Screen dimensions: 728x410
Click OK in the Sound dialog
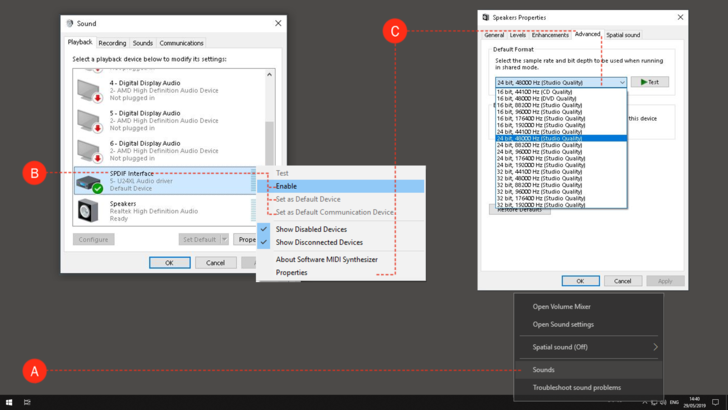pyautogui.click(x=169, y=263)
